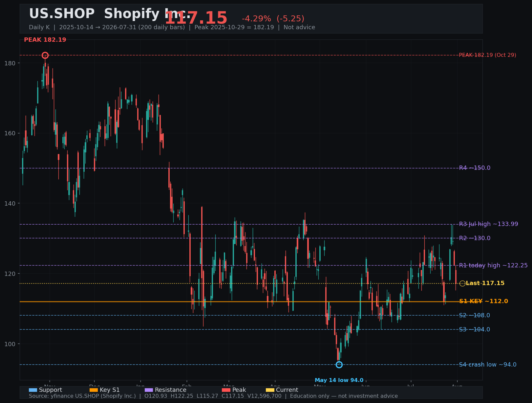
Task: Click the "R2 ~130.0" resistance label
Action: click(x=475, y=238)
